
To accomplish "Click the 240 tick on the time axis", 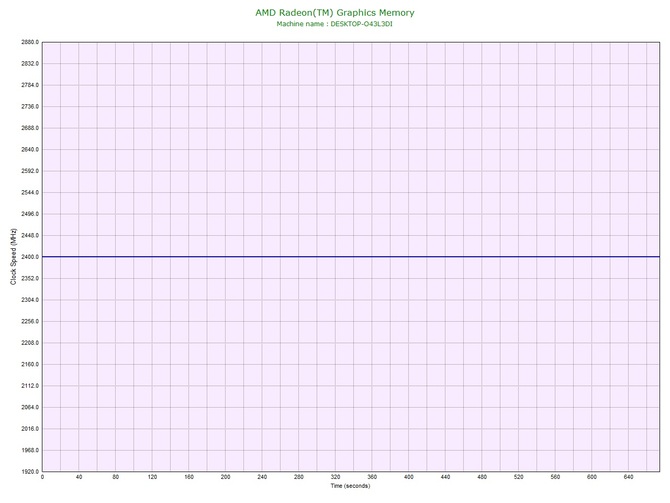I will point(262,477).
